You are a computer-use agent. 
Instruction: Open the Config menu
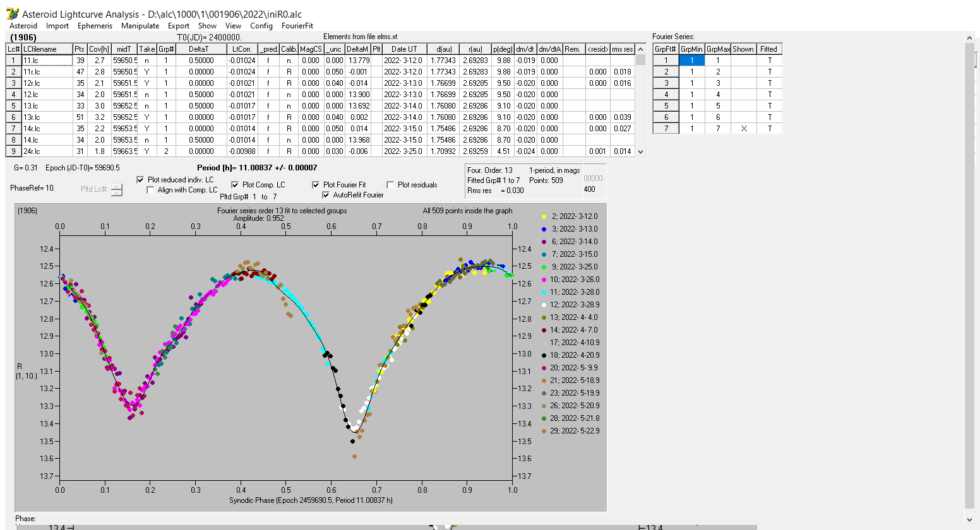261,26
